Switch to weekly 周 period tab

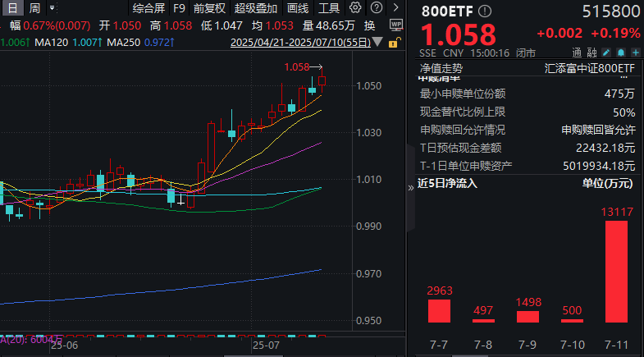34,8
